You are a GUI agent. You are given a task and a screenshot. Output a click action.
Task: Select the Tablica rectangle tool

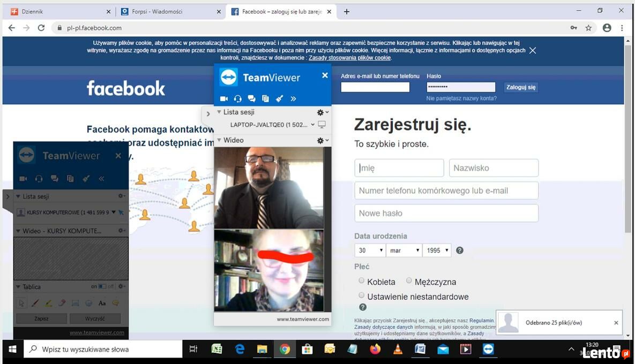[x=76, y=303]
